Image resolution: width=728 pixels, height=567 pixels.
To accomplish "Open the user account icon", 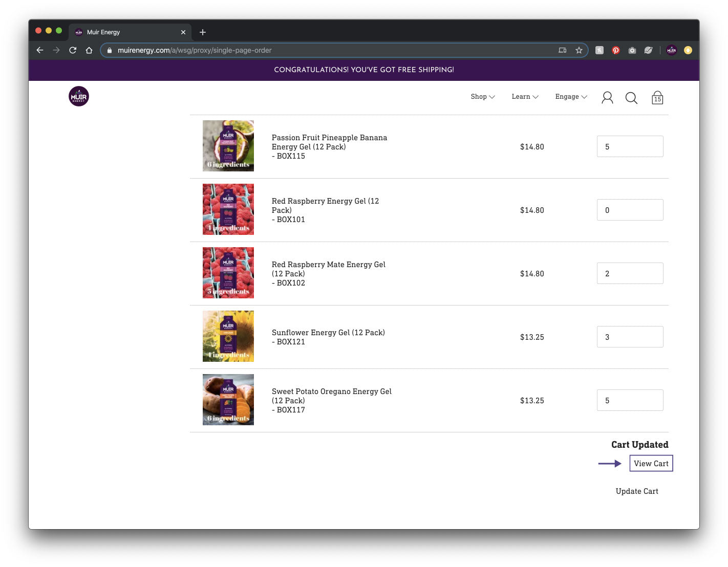I will [x=607, y=98].
